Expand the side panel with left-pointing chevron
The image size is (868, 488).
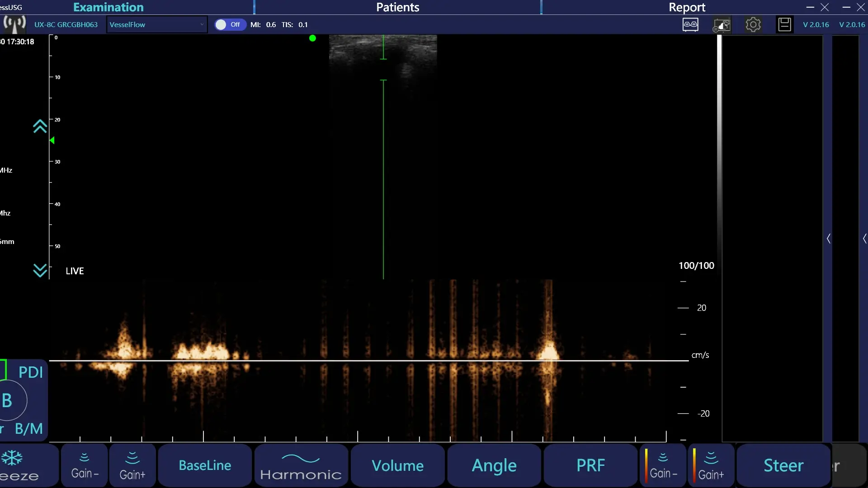pos(828,239)
